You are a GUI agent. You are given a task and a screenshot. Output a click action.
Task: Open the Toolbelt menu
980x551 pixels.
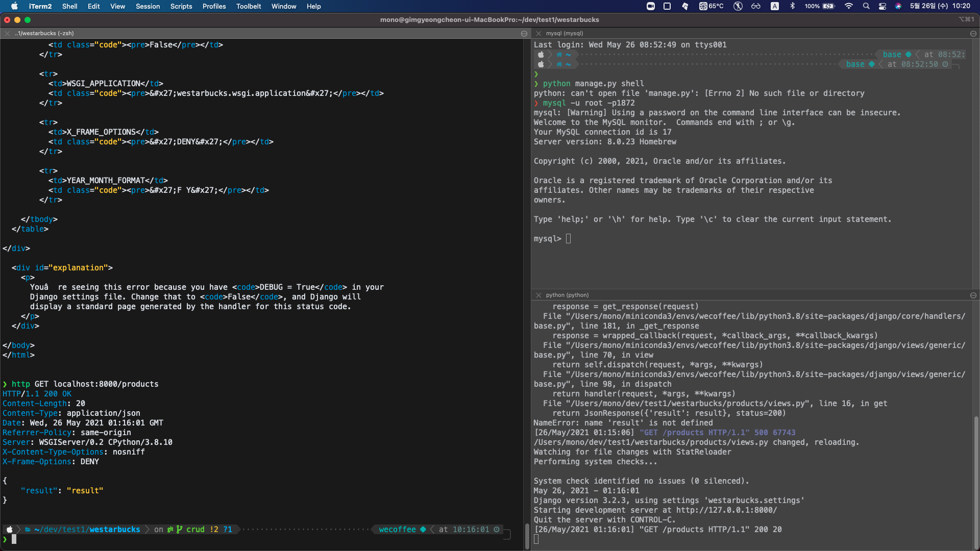coord(249,6)
